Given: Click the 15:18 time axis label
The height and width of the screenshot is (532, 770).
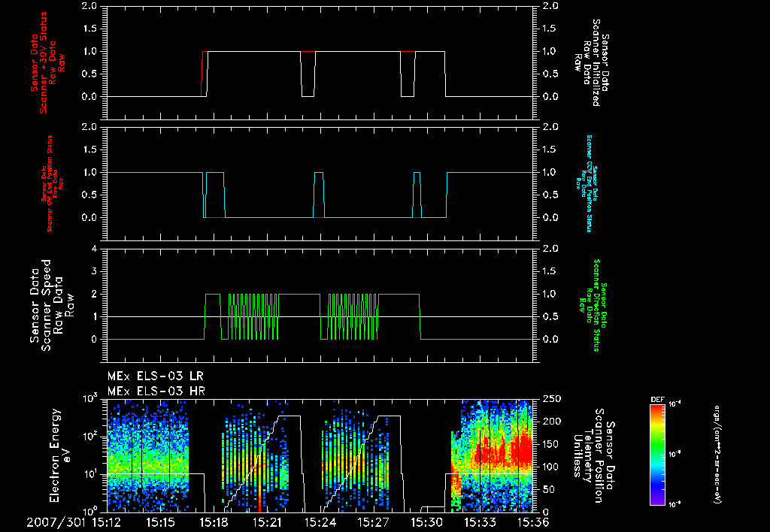Looking at the screenshot, I should pos(214,522).
